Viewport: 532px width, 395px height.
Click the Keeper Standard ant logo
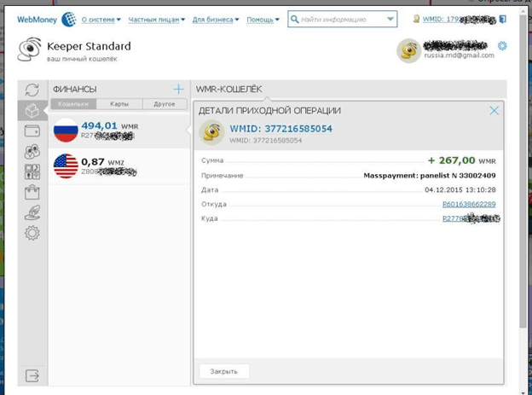tap(30, 49)
